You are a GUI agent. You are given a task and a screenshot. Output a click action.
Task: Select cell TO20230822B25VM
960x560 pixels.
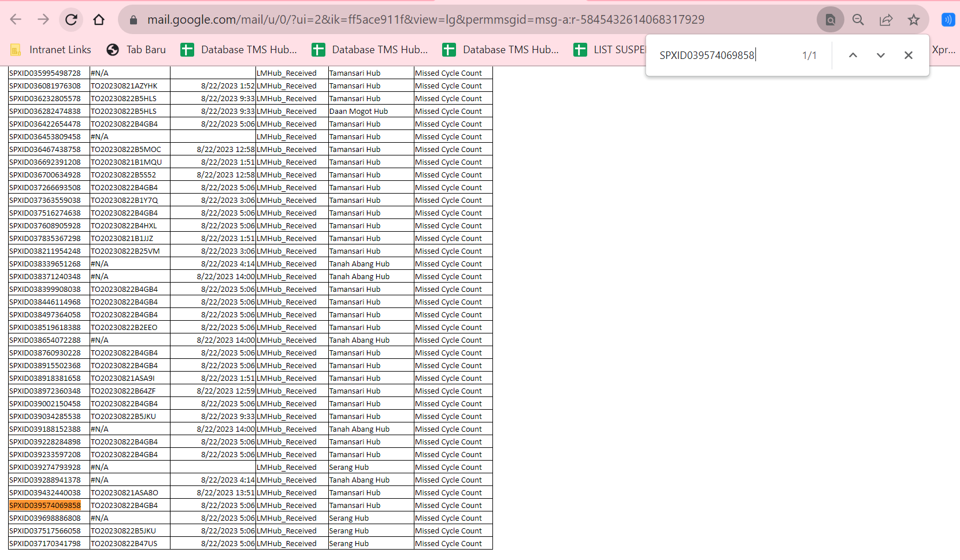click(x=130, y=251)
